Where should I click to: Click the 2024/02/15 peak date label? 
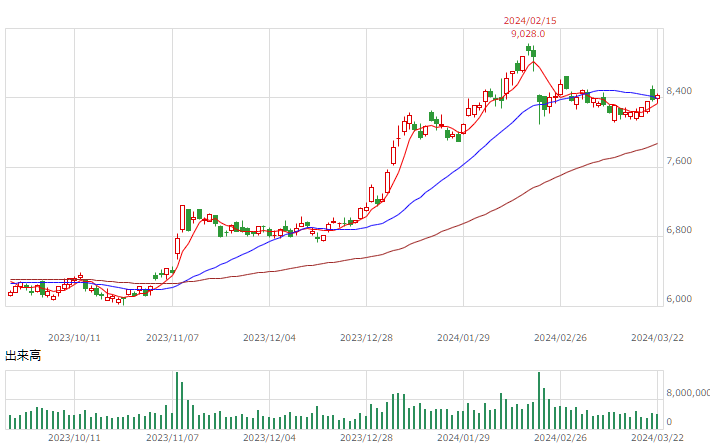tap(530, 21)
